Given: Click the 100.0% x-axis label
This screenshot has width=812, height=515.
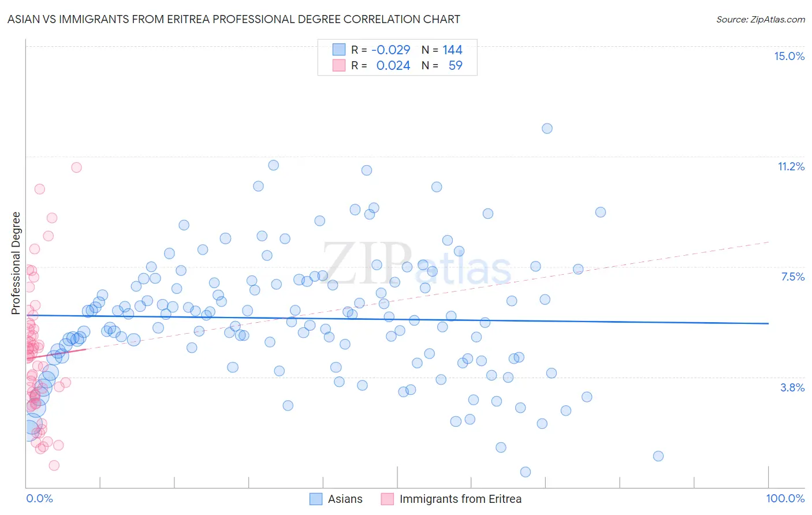Looking at the screenshot, I should coord(785,498).
